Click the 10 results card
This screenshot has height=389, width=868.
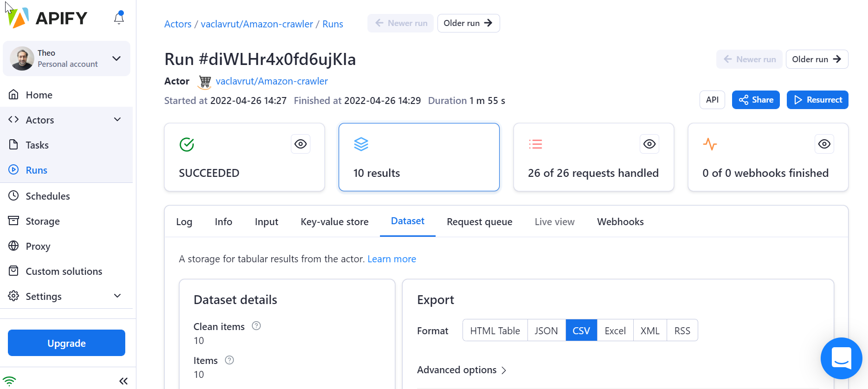(419, 157)
